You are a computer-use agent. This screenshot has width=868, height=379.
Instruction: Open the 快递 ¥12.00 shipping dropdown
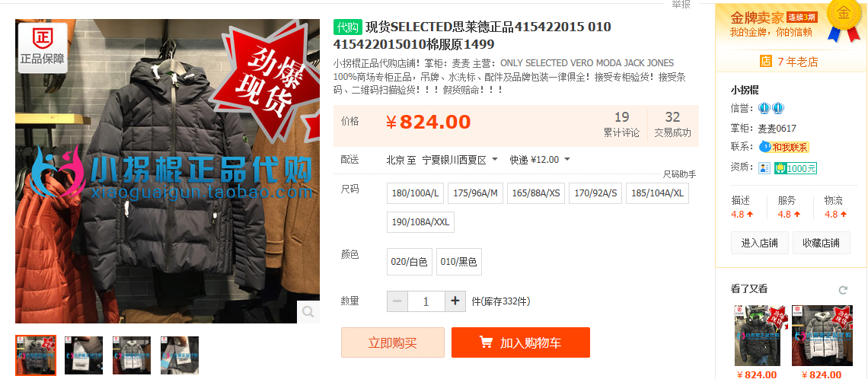566,160
